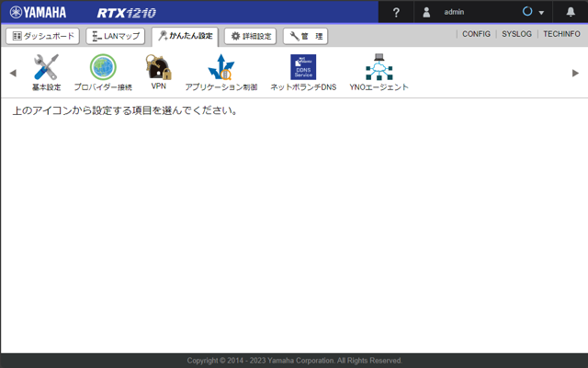
Task: Switch to the LANマップ tab
Action: coord(116,36)
